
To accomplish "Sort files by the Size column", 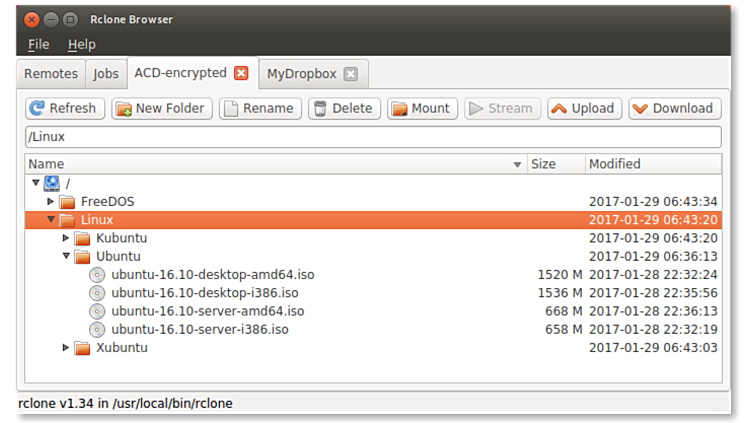I will [x=554, y=164].
